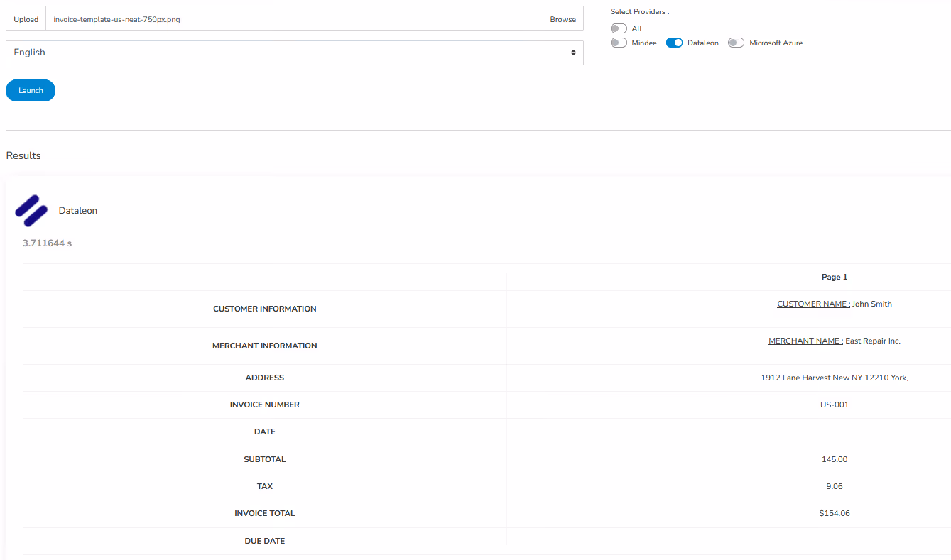Select the 145.00 subtotal value
951x560 pixels.
[835, 459]
